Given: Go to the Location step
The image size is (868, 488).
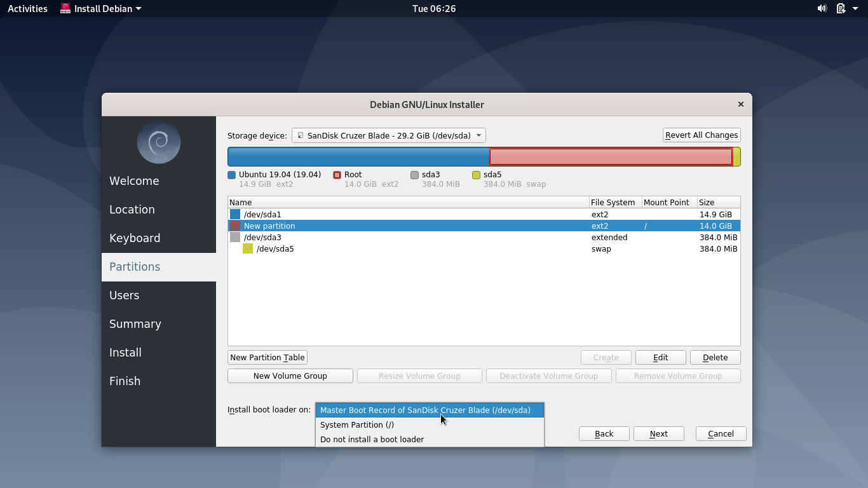Looking at the screenshot, I should point(159,210).
